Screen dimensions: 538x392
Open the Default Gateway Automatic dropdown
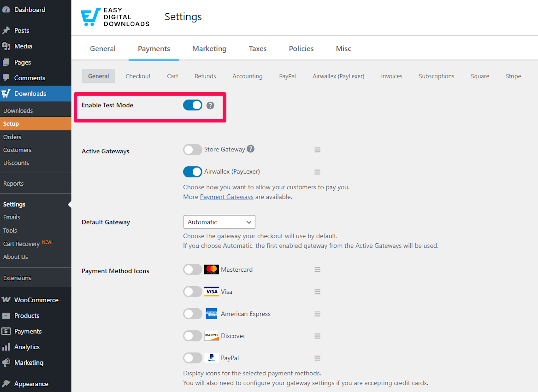pyautogui.click(x=219, y=222)
